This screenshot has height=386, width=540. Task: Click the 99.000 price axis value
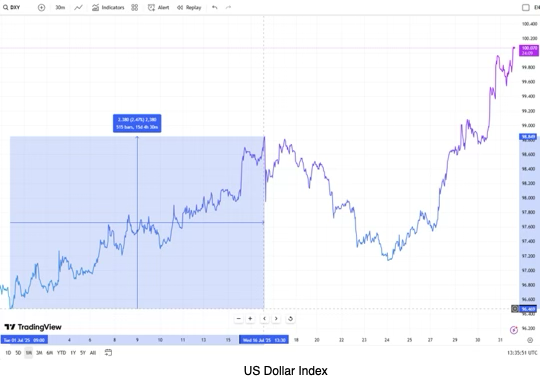coord(529,126)
